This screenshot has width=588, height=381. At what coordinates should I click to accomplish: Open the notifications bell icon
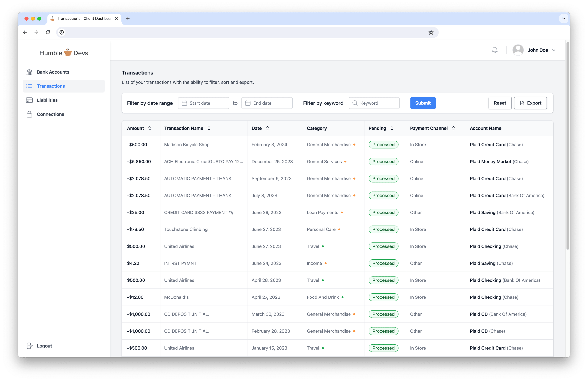tap(495, 50)
